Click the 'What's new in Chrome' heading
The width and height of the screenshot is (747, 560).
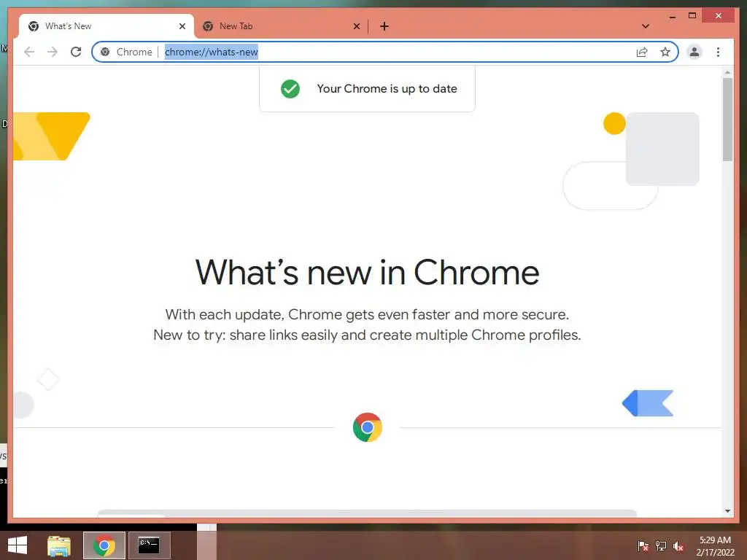coord(368,273)
